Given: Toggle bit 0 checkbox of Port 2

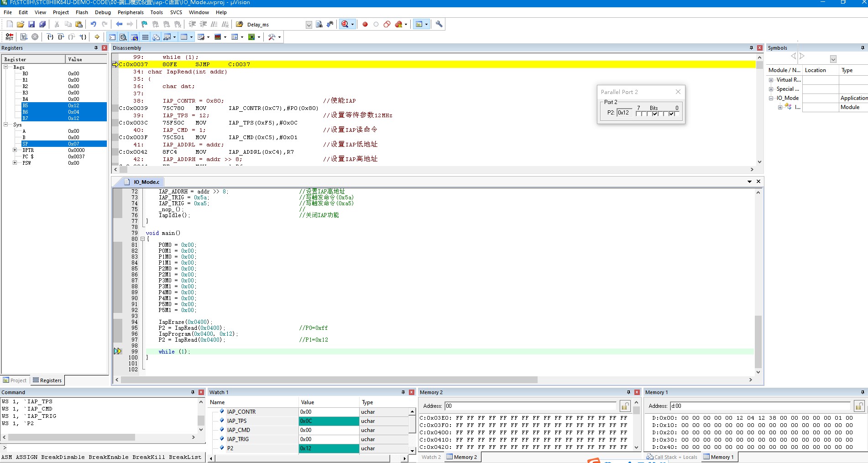Looking at the screenshot, I should point(677,114).
